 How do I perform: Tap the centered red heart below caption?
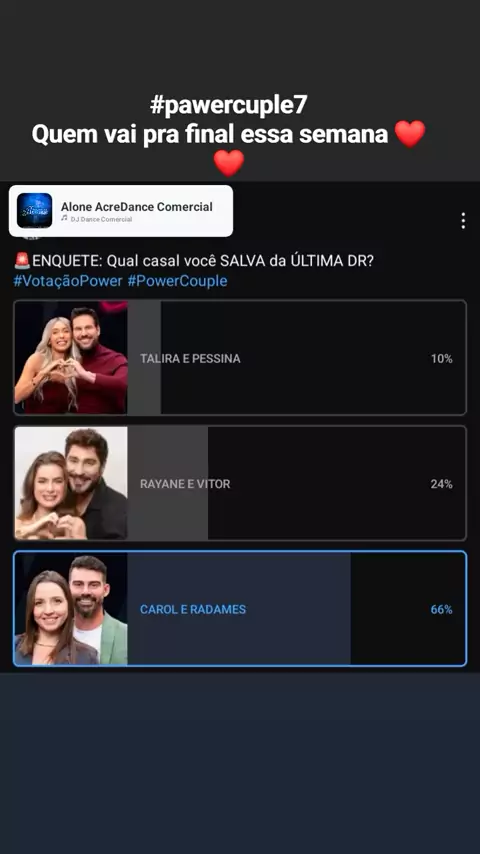click(x=229, y=163)
